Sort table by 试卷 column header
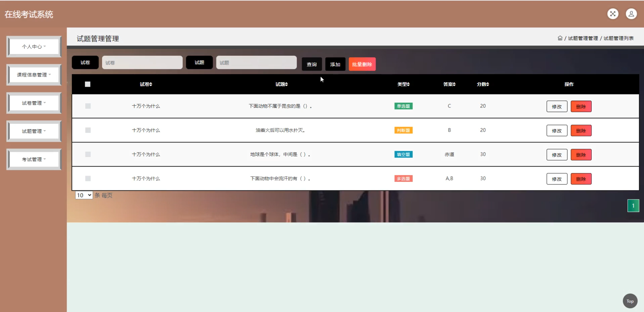The width and height of the screenshot is (644, 312). (146, 84)
